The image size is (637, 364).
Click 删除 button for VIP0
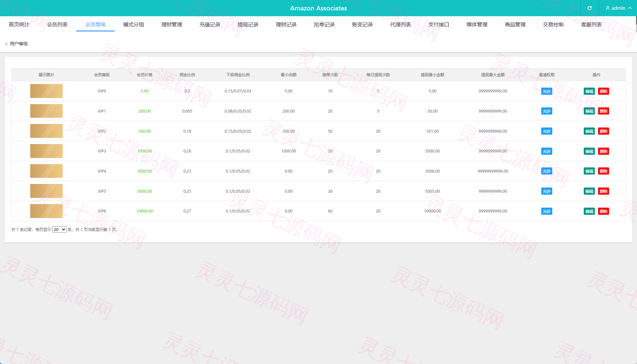[x=604, y=91]
